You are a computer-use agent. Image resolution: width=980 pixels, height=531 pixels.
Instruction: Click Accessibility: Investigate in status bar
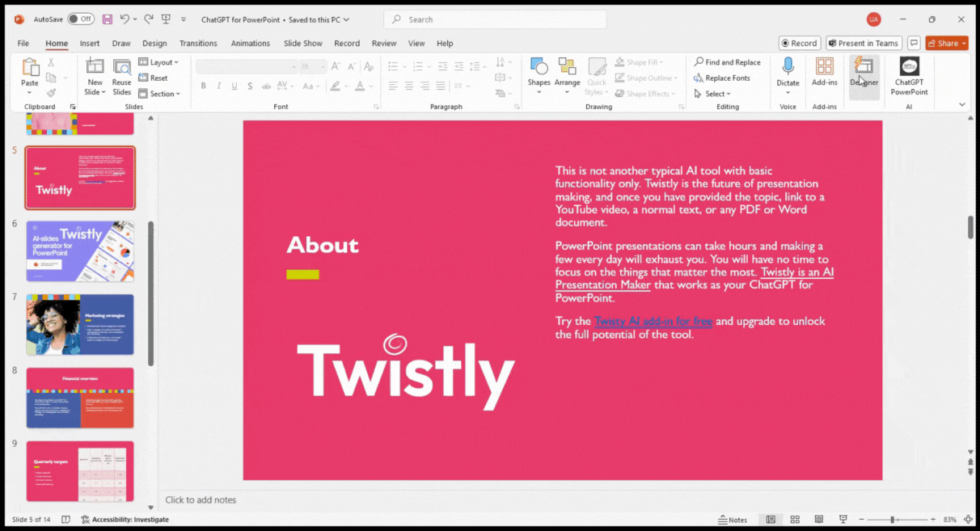coord(125,520)
